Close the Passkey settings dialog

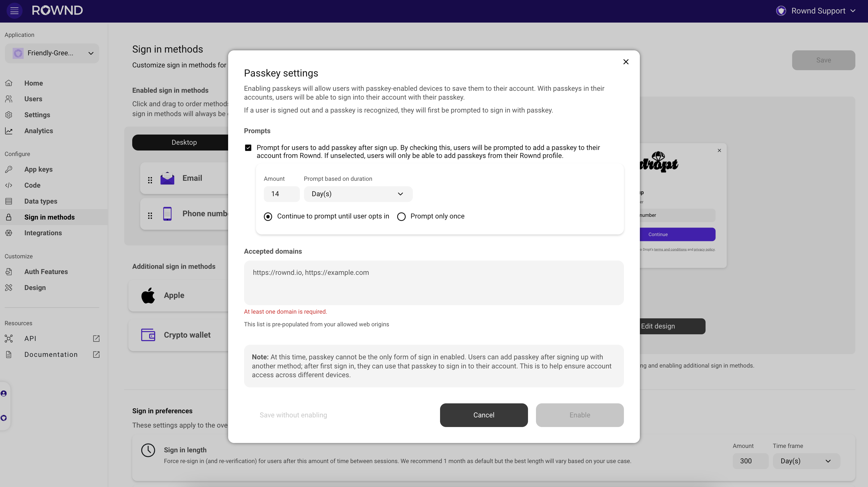click(x=626, y=62)
